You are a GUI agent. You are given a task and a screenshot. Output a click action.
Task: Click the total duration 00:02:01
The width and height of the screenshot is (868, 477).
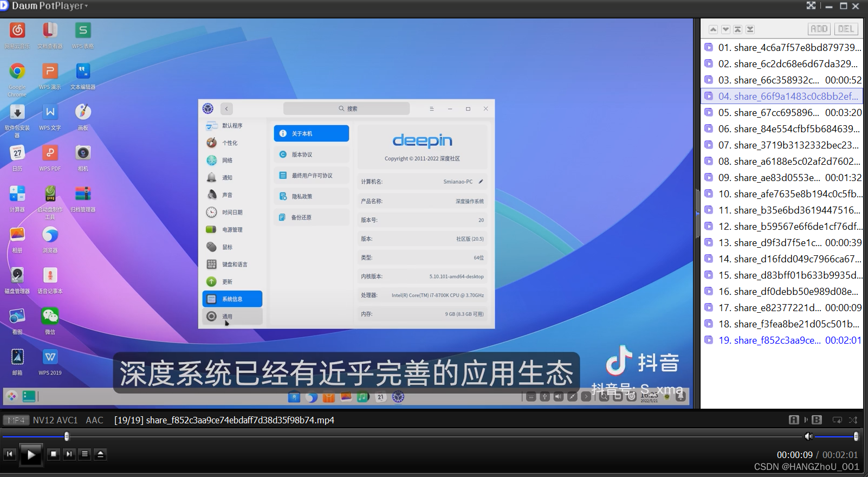[x=840, y=455]
